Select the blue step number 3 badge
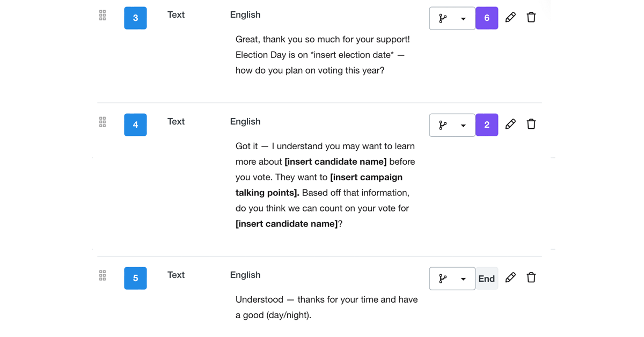 pos(135,18)
